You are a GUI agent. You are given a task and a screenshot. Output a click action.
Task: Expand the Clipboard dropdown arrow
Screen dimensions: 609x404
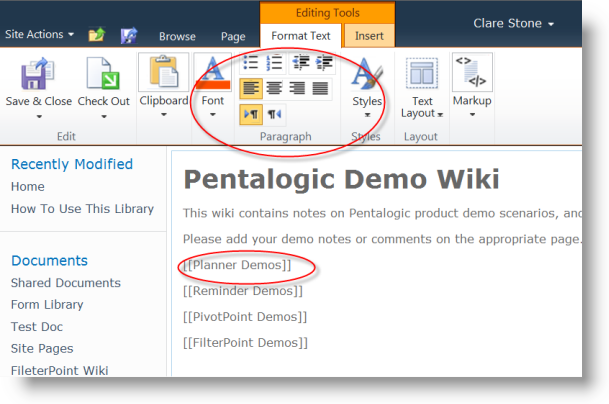pos(164,115)
